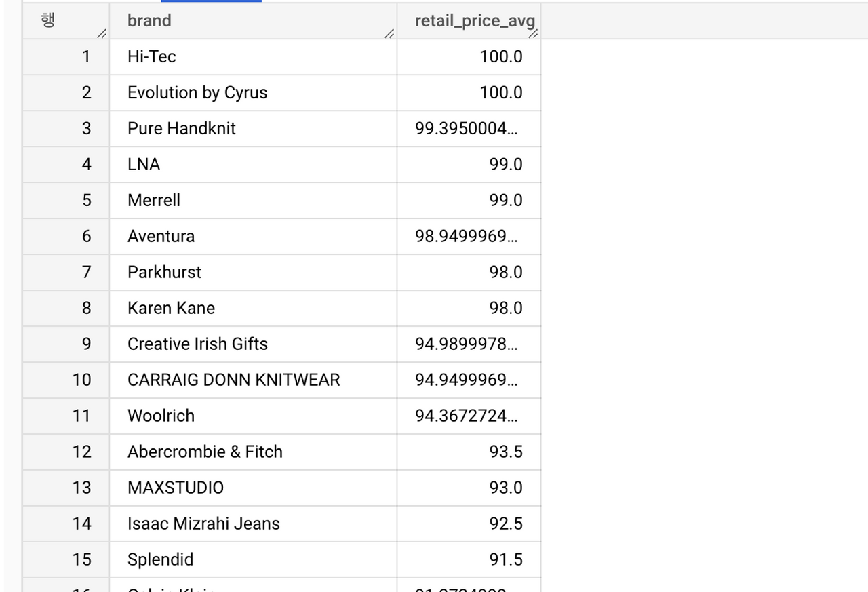Select the CARRAIG DONN KNITWEAR cell
868x592 pixels.
click(x=253, y=380)
